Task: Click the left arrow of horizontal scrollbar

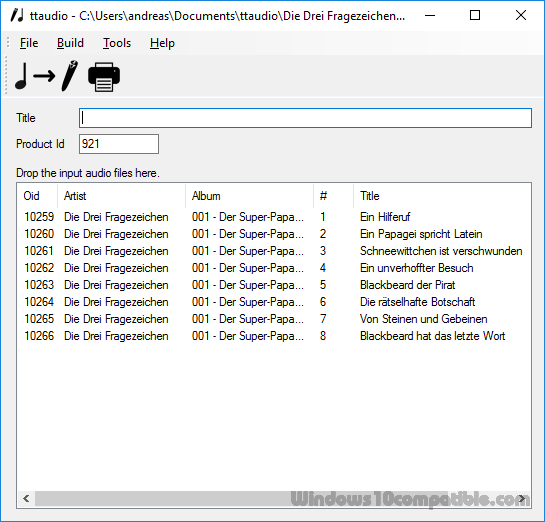Action: 26,499
